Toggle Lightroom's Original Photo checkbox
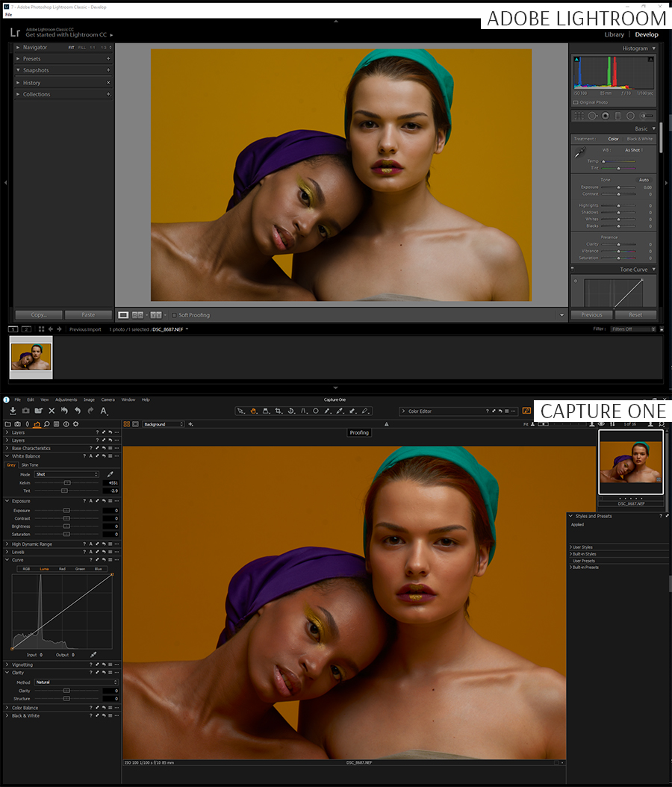 pos(576,102)
